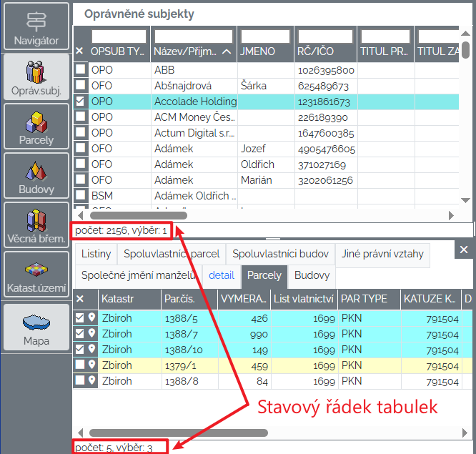Open the Parcely sidebar module

[x=36, y=127]
